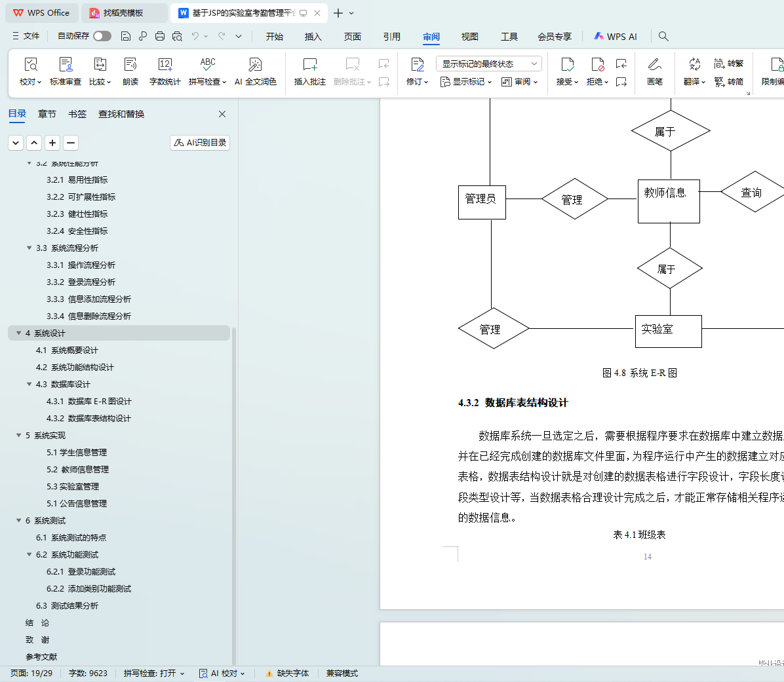This screenshot has height=682, width=784.
Task: Switch to the 引用 ribbon tab
Action: (392, 37)
